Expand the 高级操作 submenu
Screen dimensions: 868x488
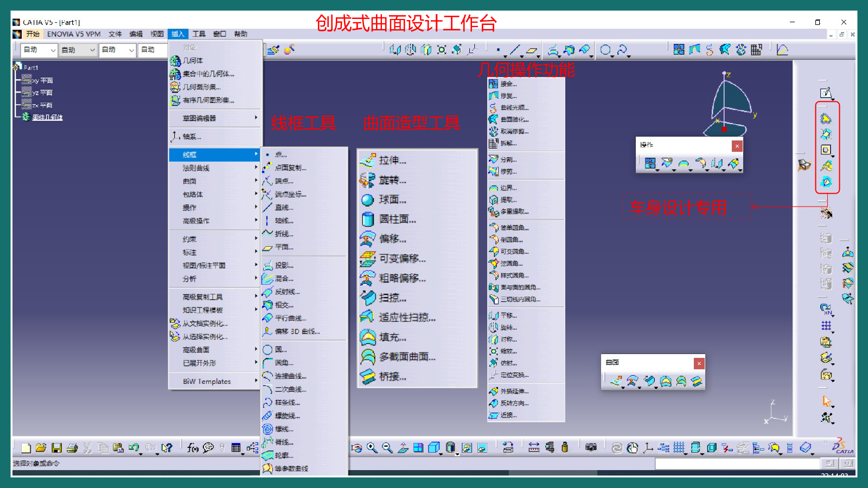point(215,221)
